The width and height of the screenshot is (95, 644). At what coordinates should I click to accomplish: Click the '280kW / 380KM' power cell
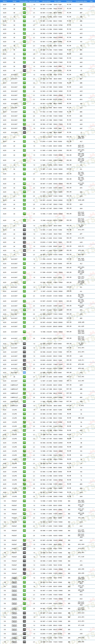(58, 326)
